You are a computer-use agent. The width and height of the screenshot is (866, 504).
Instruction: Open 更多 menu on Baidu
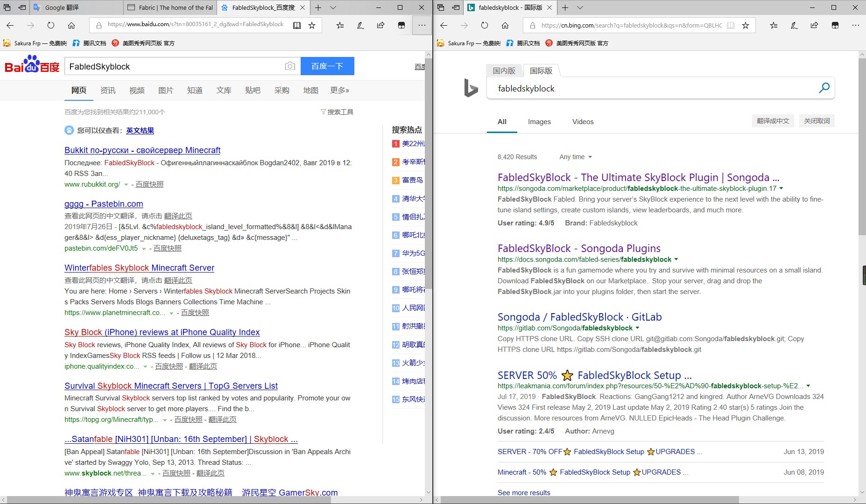(x=340, y=90)
